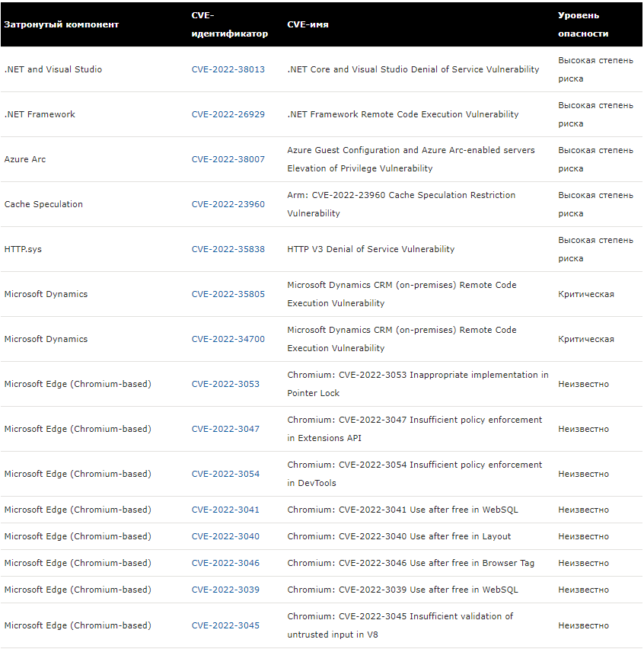The image size is (644, 649).
Task: Click 'Insufficient validation of untrusted input in V8' name
Action: tap(400, 626)
